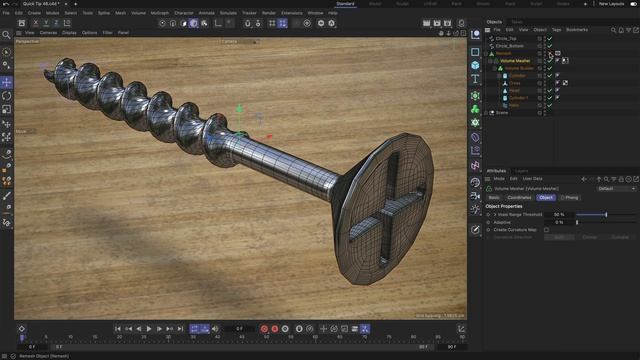
Task: Select the Move tool in left toolbar
Action: (x=7, y=82)
